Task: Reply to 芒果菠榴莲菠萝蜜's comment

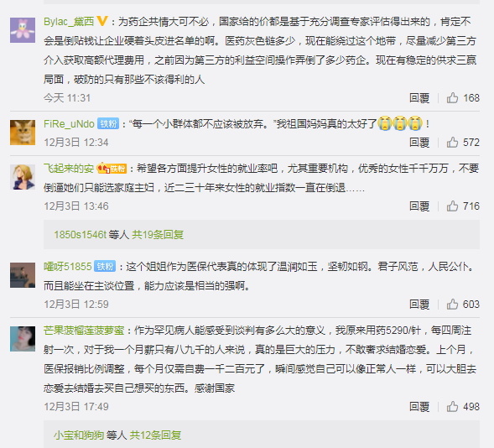Action: click(419, 406)
